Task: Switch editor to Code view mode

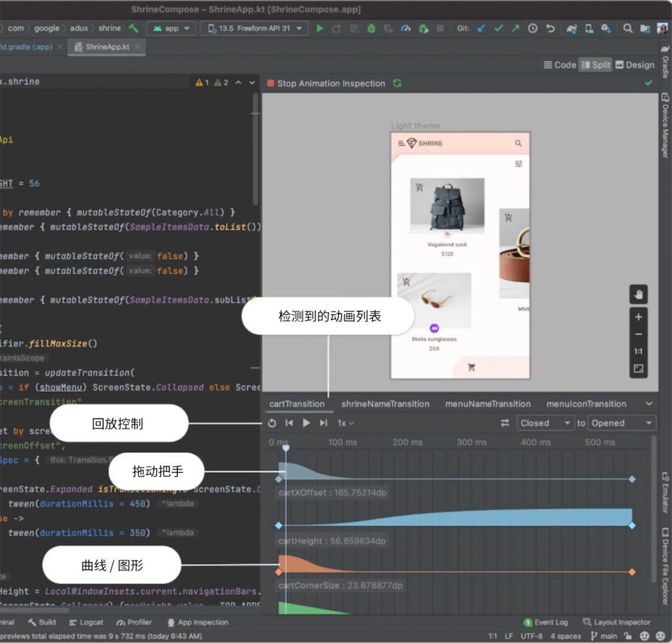Action: click(559, 65)
